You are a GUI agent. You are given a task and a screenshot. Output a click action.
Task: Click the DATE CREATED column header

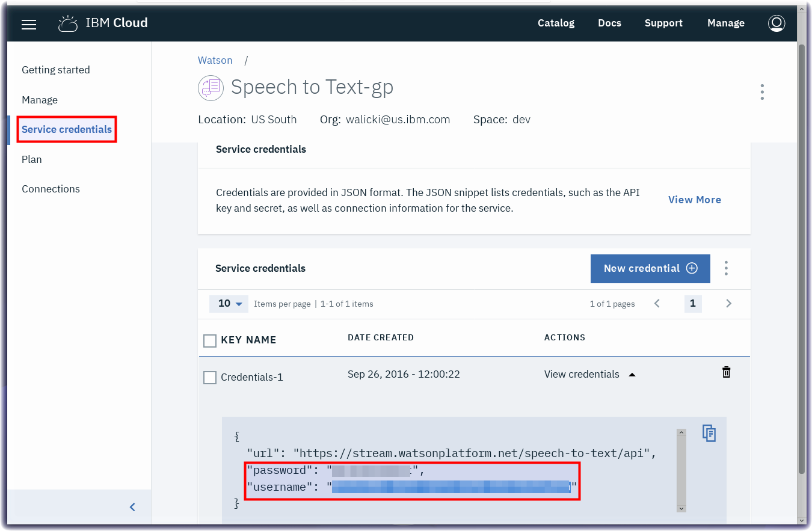(381, 337)
